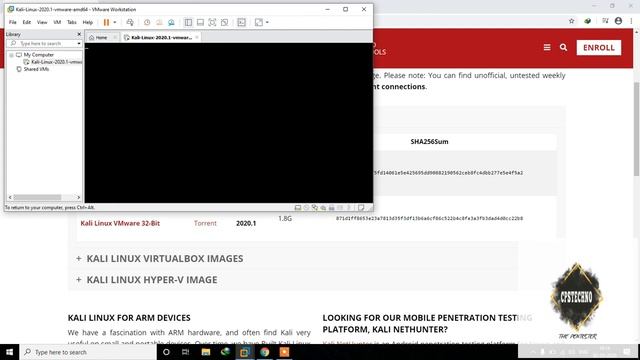Click the search icon on the website header
Image resolution: width=640 pixels, height=360 pixels.
pyautogui.click(x=563, y=48)
